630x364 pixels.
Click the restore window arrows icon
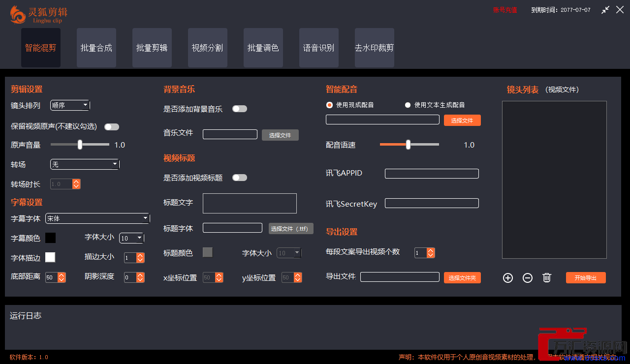pos(605,10)
